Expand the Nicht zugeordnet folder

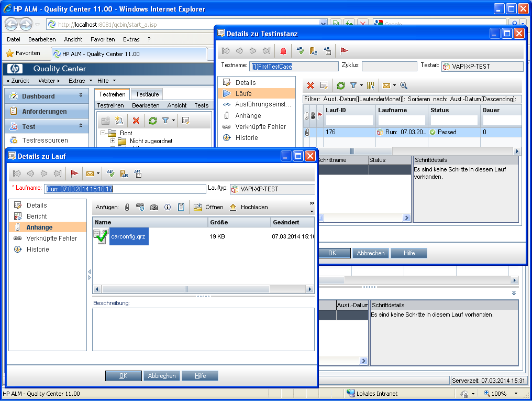(113, 141)
